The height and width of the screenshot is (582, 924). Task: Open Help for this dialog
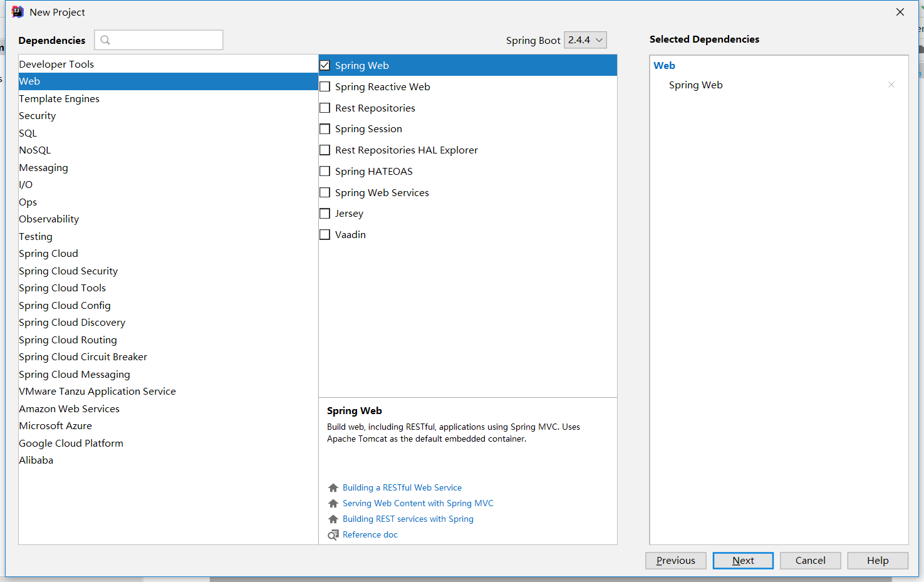pos(878,561)
